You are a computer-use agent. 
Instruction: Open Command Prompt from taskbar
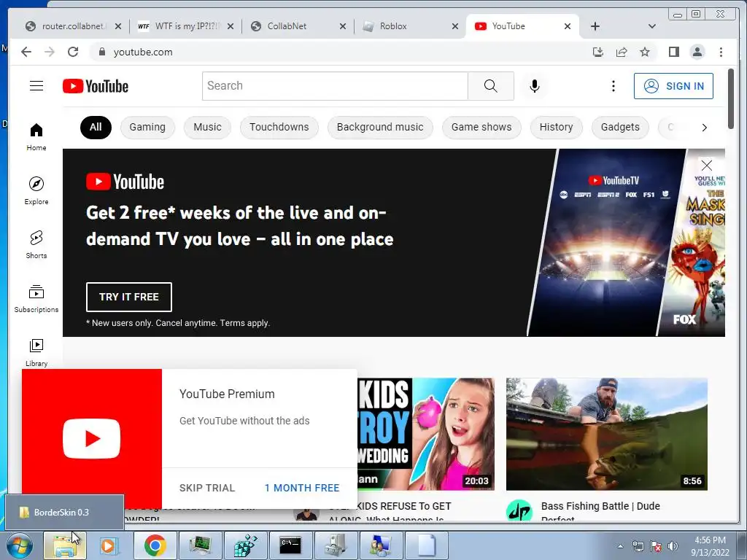pyautogui.click(x=290, y=545)
